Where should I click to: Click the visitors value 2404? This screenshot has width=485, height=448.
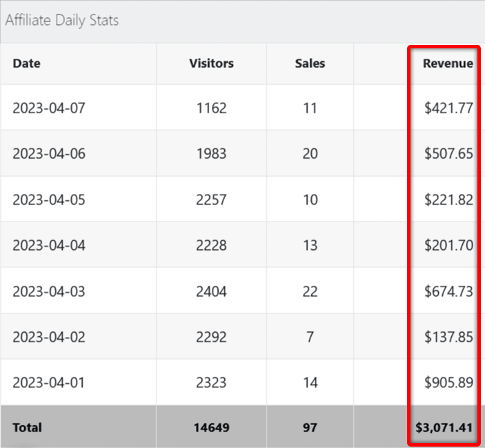tap(211, 291)
